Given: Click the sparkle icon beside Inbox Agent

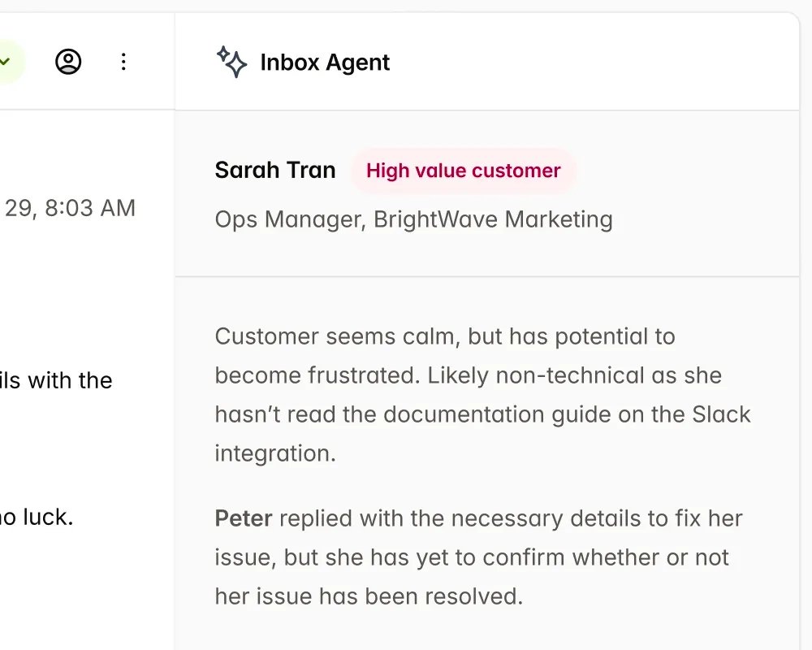Looking at the screenshot, I should point(231,62).
